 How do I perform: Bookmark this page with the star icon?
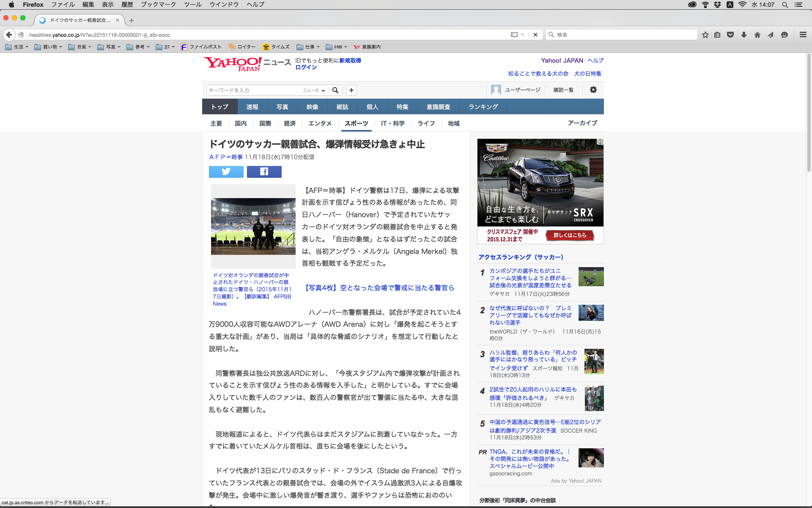[705, 35]
